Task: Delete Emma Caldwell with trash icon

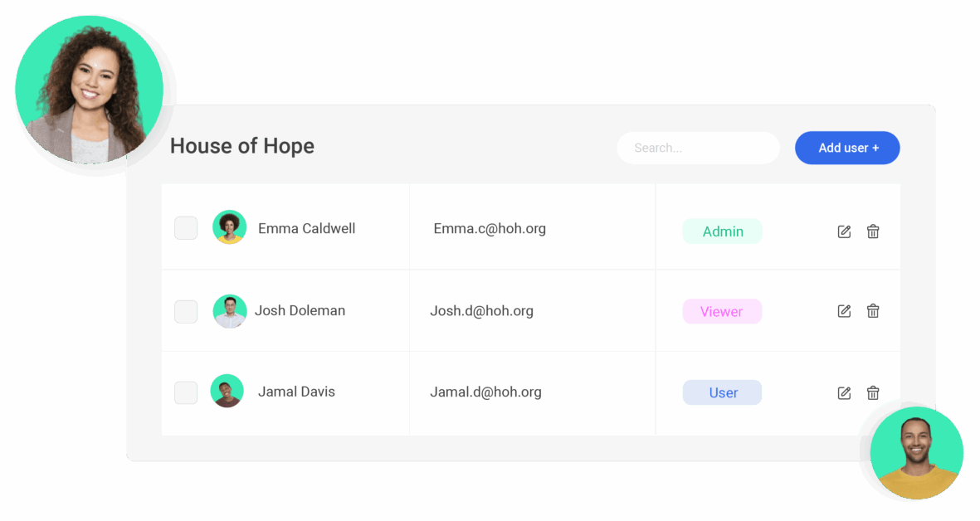Action: [x=873, y=231]
